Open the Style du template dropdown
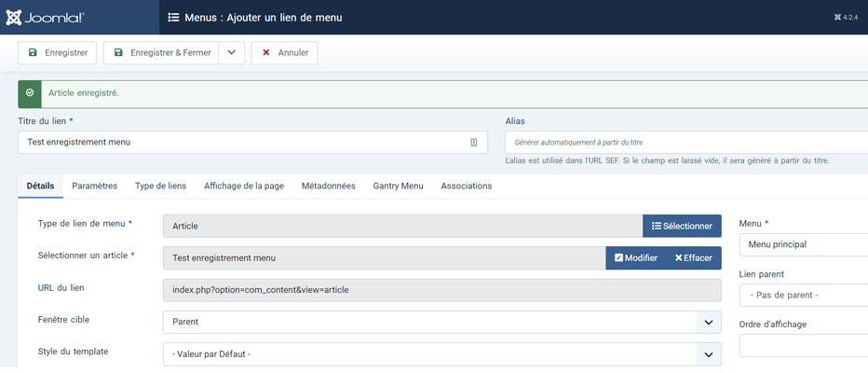The width and height of the screenshot is (868, 373). [x=442, y=354]
